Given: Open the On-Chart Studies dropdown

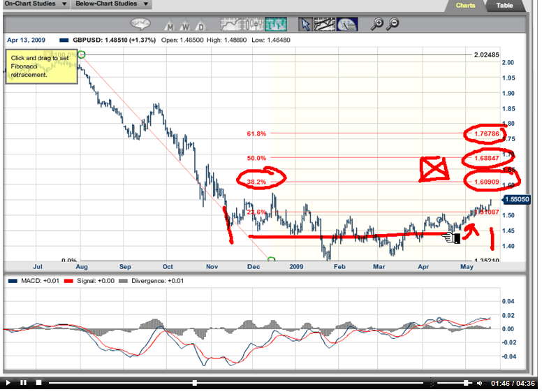Looking at the screenshot, I should [x=34, y=4].
